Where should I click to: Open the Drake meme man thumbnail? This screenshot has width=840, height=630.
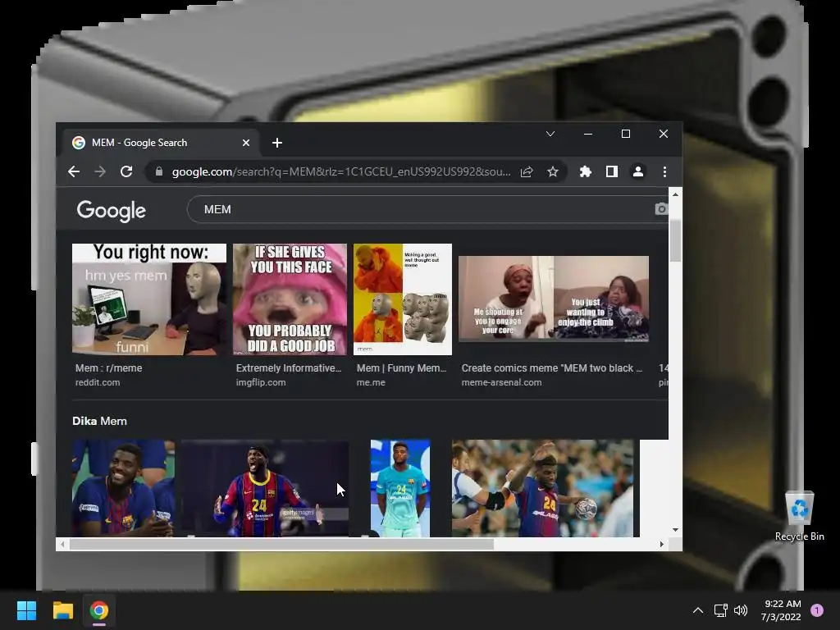(x=403, y=299)
